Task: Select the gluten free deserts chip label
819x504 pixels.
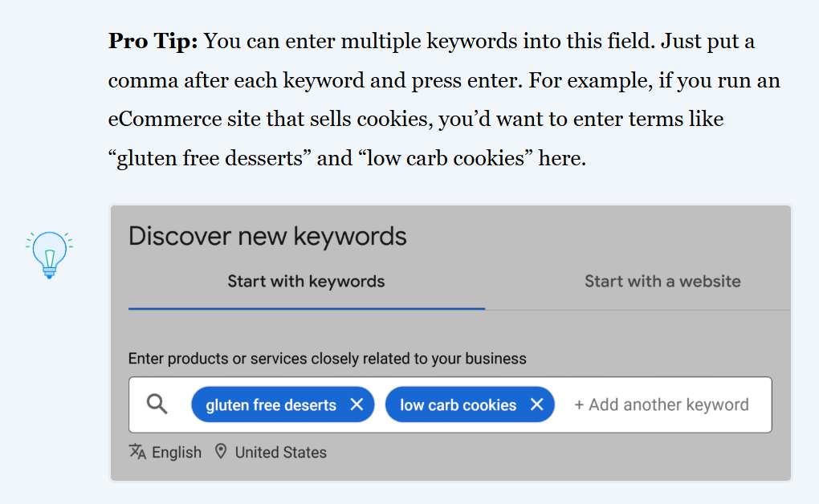Action: pos(271,404)
